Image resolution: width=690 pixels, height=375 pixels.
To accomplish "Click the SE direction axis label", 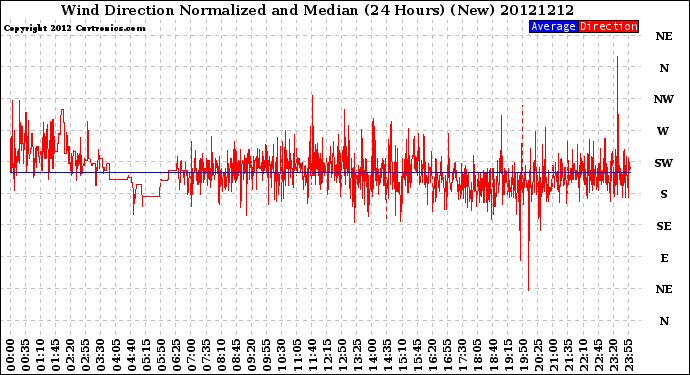I will click(x=664, y=226).
